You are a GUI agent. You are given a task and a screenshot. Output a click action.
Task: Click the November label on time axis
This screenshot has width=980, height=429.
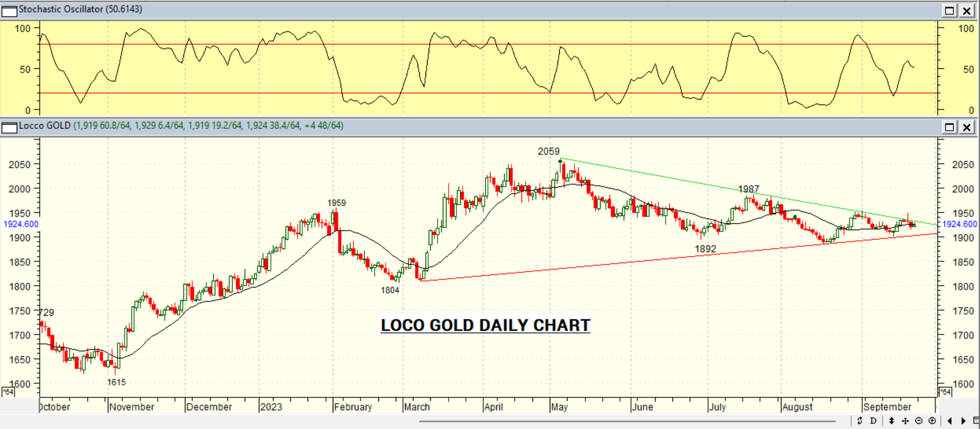[x=132, y=407]
